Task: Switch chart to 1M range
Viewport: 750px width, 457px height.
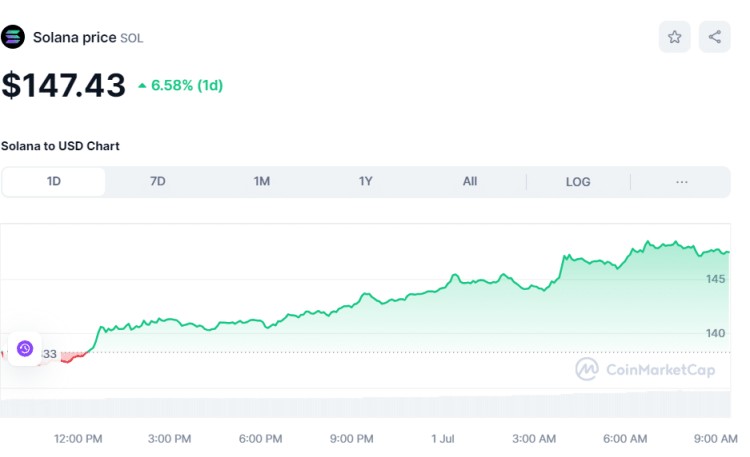Action: [x=262, y=181]
